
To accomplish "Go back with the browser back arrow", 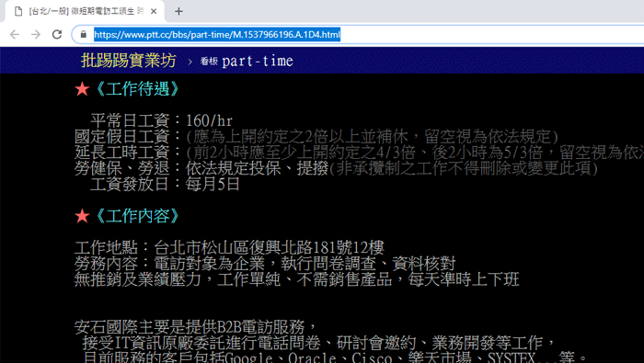I will (x=15, y=34).
